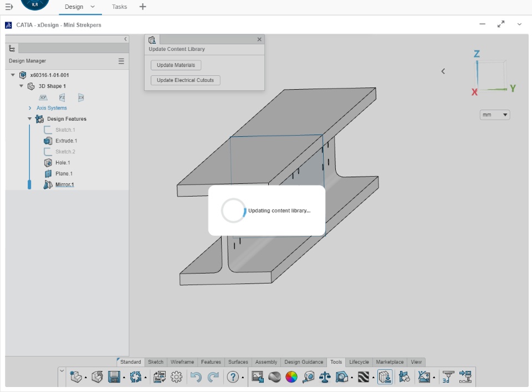Click the Help question mark icon
532x392 pixels.
(x=233, y=376)
